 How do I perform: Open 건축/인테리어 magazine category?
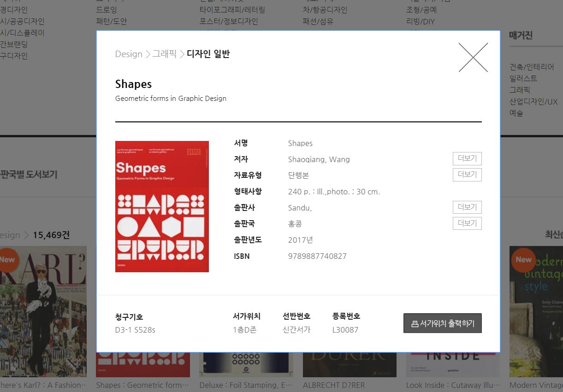pos(532,67)
